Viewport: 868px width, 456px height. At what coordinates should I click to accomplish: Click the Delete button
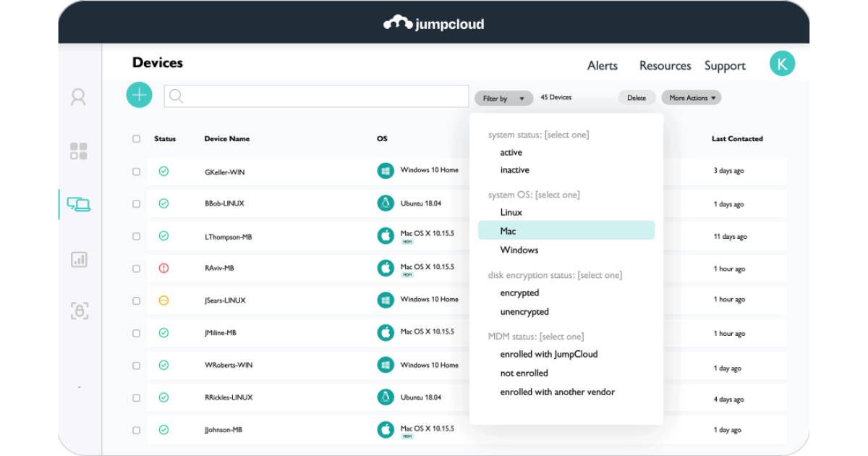pyautogui.click(x=637, y=97)
